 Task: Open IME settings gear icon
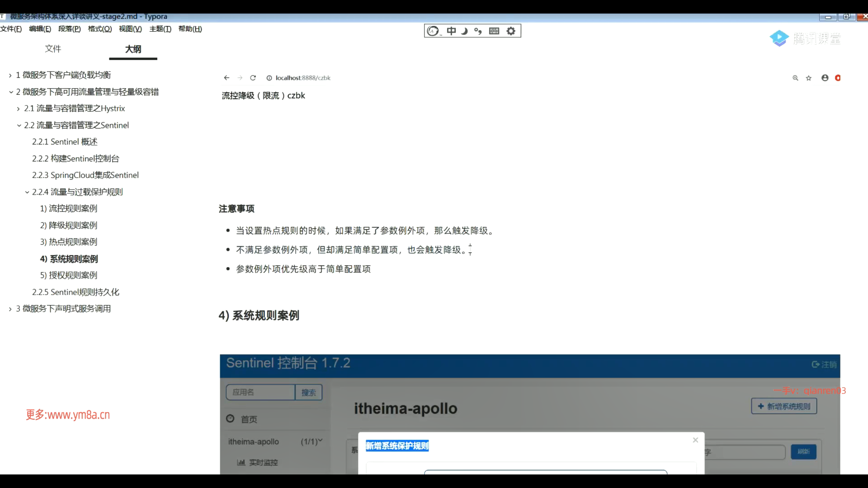pyautogui.click(x=511, y=31)
